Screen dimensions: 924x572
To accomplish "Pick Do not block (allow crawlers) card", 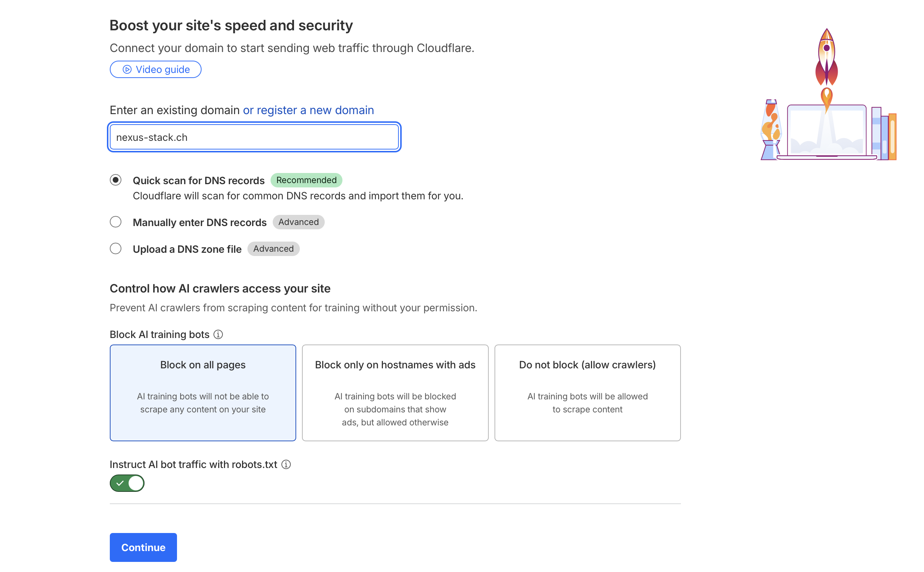I will coord(587,393).
